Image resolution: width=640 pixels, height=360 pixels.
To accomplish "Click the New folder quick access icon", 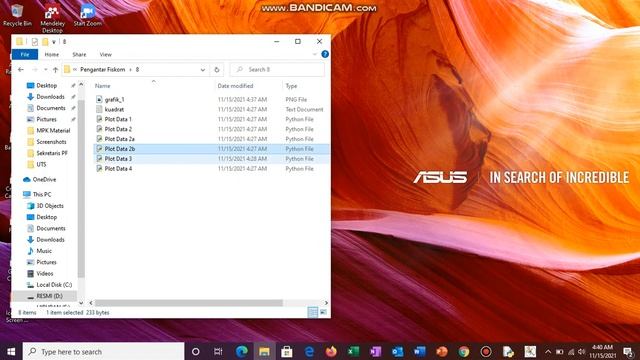I will 45,42.
